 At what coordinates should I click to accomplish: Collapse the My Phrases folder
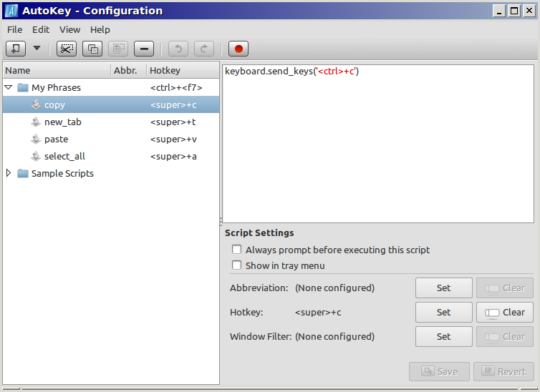(x=9, y=87)
